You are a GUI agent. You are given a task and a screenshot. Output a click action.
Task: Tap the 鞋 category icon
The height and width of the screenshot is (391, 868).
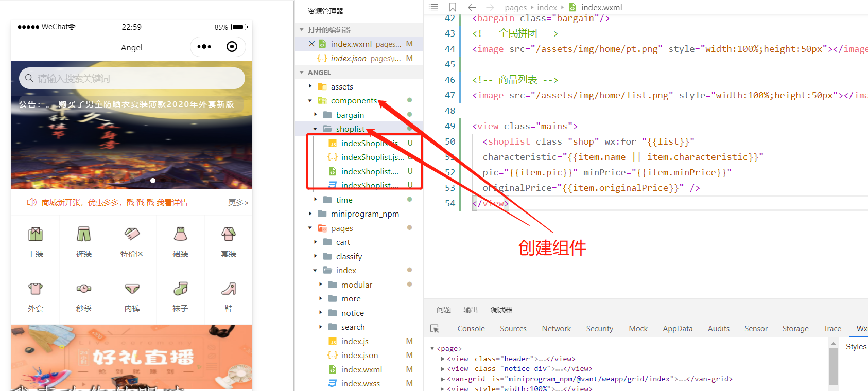click(229, 289)
